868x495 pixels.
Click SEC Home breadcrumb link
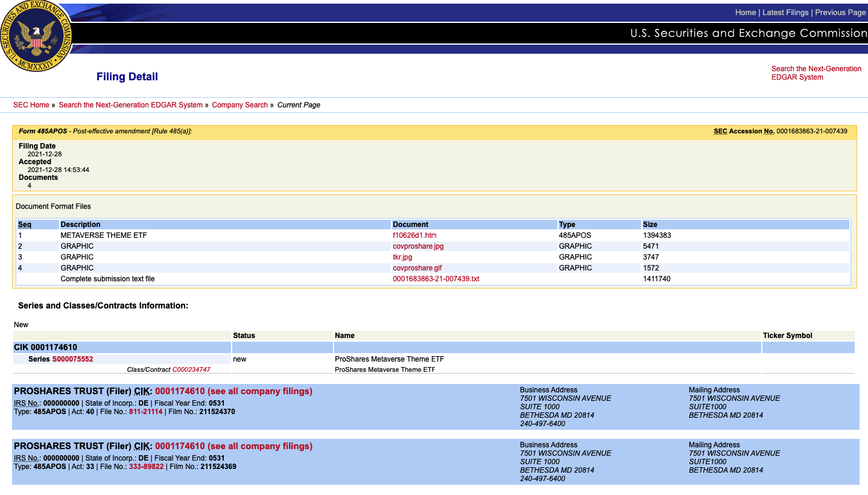coord(31,105)
